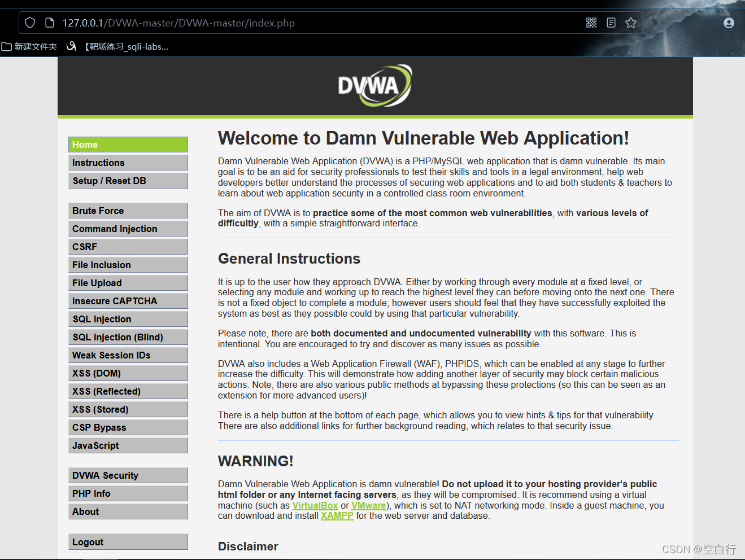Open the XSS (DOM) module
The width and height of the screenshot is (745, 560).
(x=128, y=373)
